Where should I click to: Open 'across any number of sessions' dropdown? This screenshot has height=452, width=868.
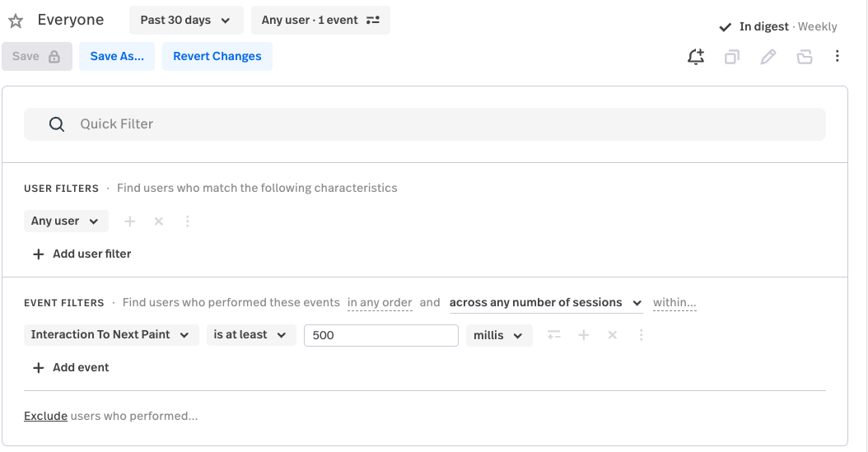coord(545,303)
